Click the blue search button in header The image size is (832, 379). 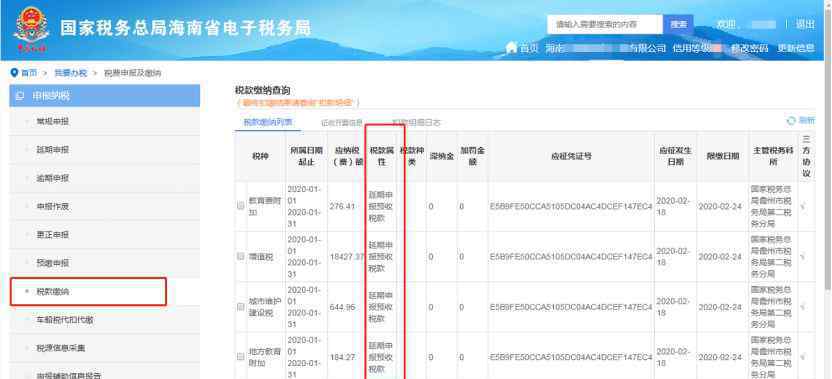pyautogui.click(x=678, y=24)
